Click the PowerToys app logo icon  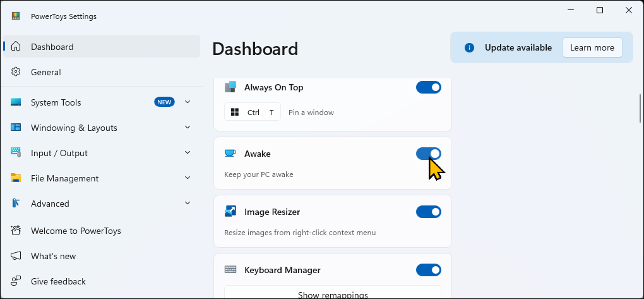[x=16, y=16]
